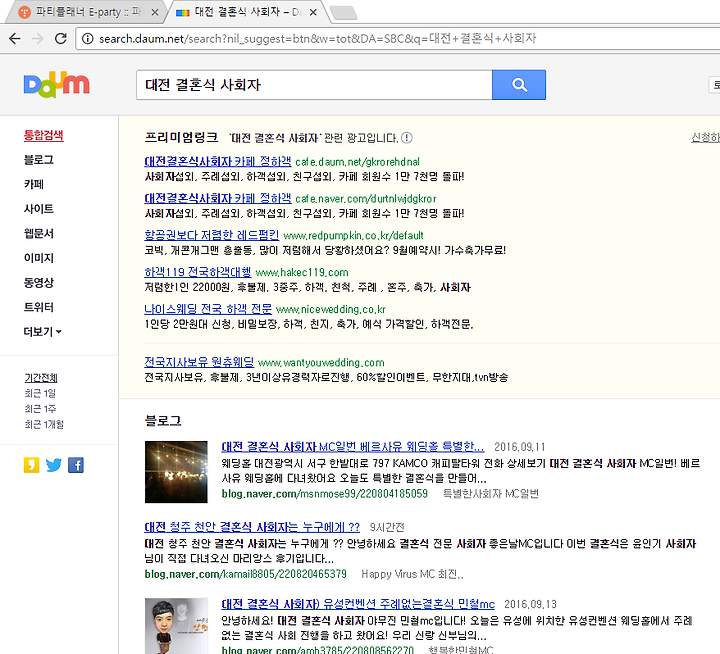
Task: Click www.wantyouwedding.com green URL
Action: [321, 363]
